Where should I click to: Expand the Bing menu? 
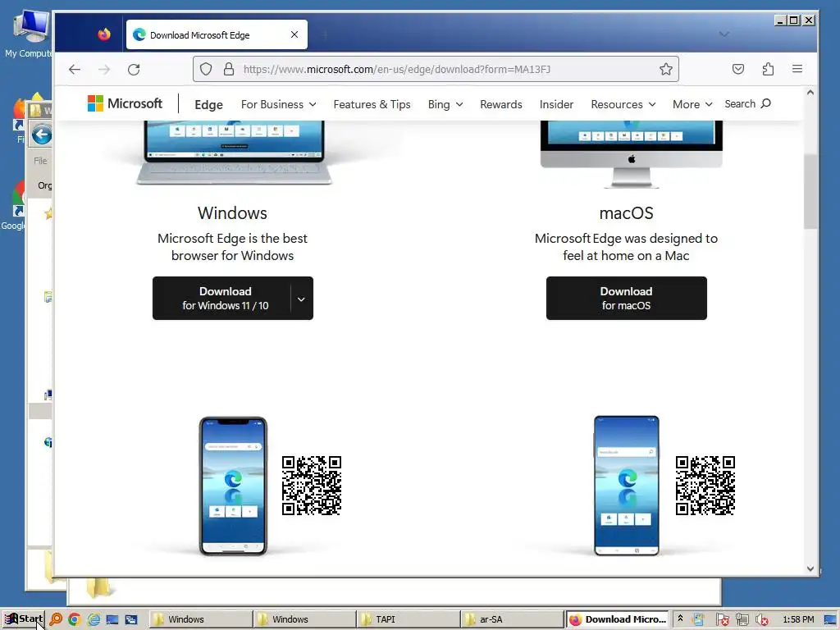point(445,104)
